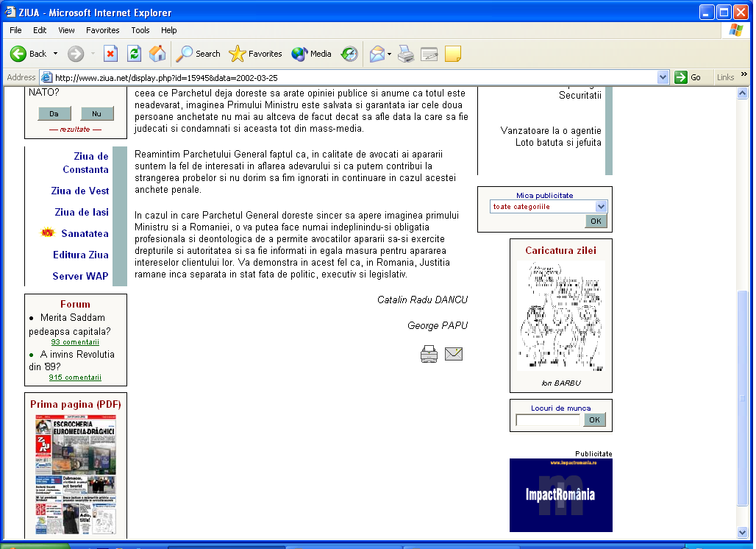Click the vertical scrollbar thumb

click(x=743, y=398)
